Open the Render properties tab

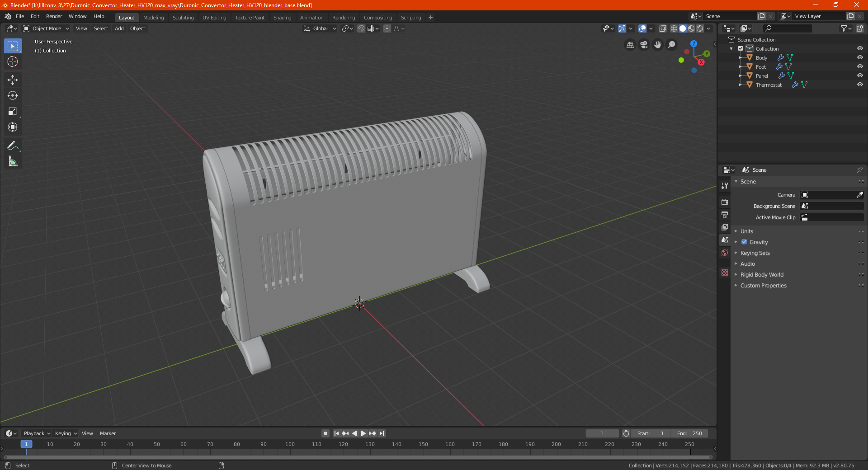(x=725, y=202)
